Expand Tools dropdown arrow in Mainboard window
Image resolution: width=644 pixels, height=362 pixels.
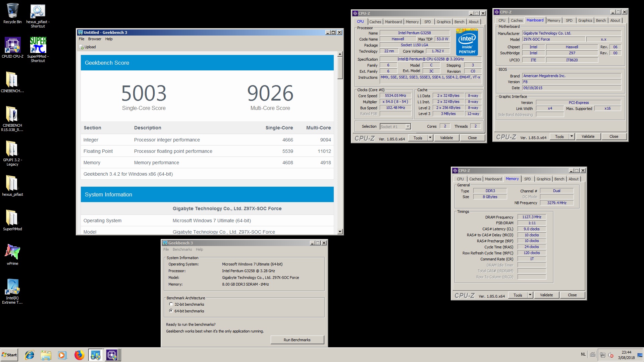(572, 136)
